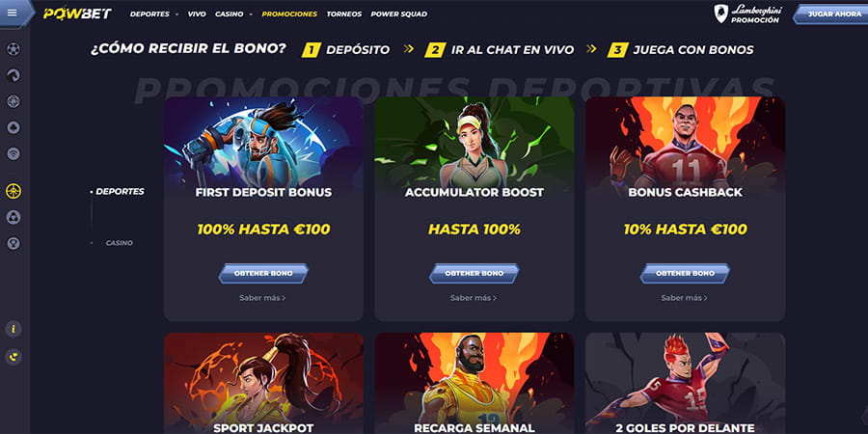This screenshot has width=868, height=434.
Task: Click Saber más under Accumulator Boost
Action: coord(474,298)
